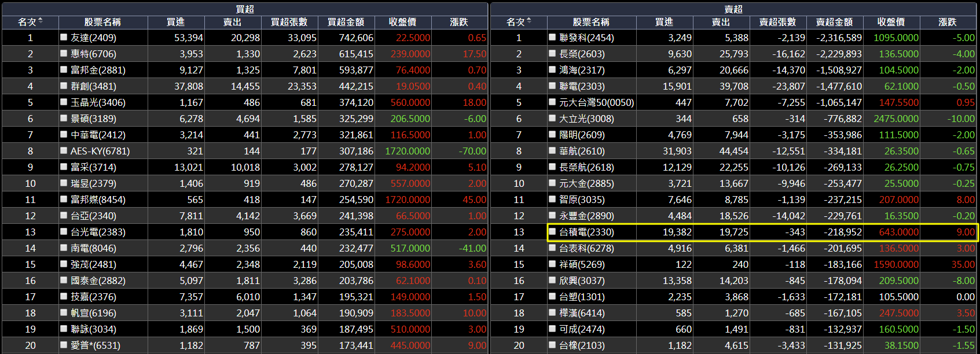
Task: Tick the 祥碩(5269) row checkbox
Action: (x=553, y=264)
